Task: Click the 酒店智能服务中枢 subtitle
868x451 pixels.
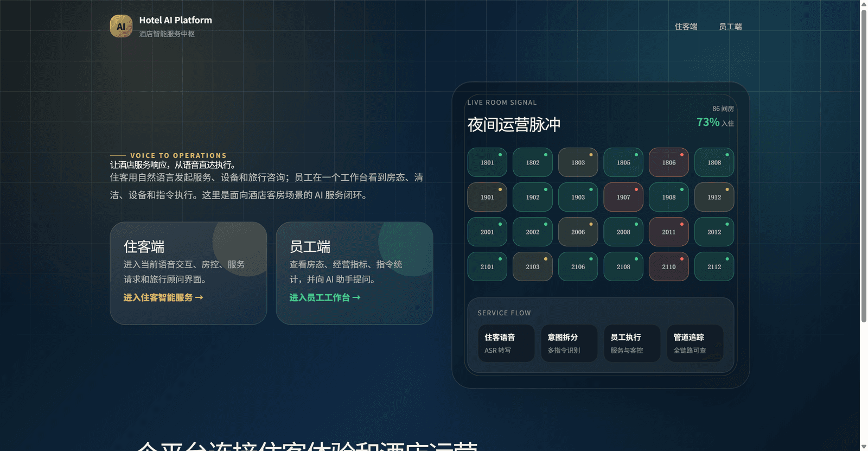Action: pos(167,34)
